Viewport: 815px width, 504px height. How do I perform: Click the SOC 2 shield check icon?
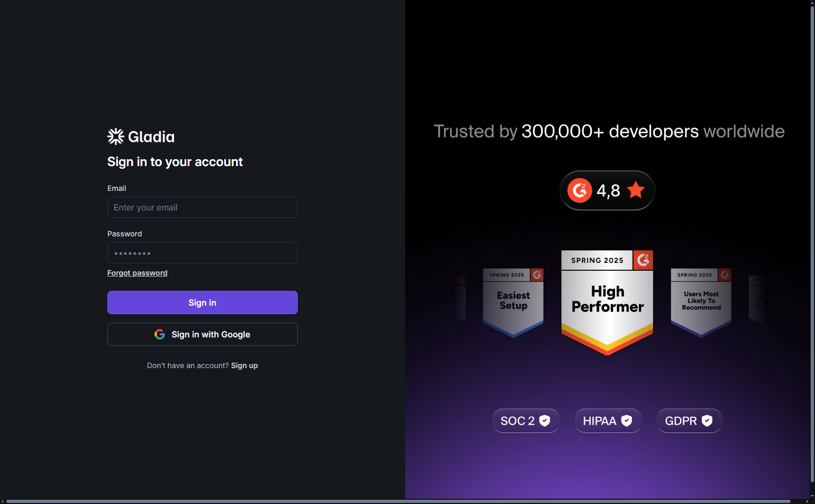pos(545,420)
